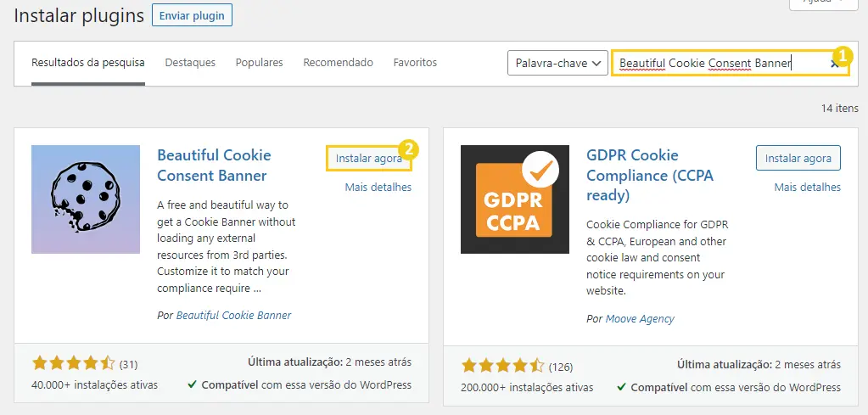Click the GDPR CCPA plugin thumbnail
Viewport: 868px width, 415px height.
pyautogui.click(x=515, y=199)
